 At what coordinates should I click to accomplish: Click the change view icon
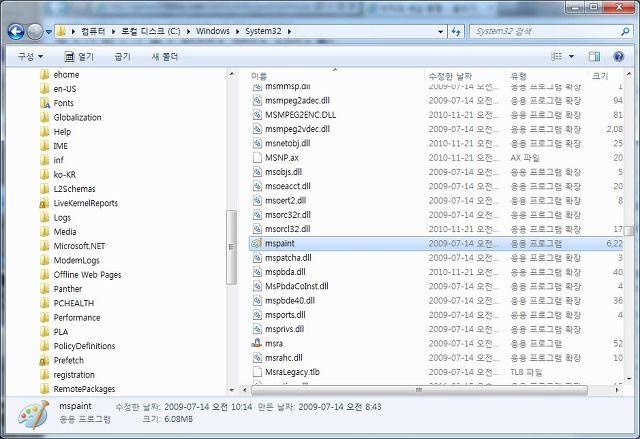557,56
